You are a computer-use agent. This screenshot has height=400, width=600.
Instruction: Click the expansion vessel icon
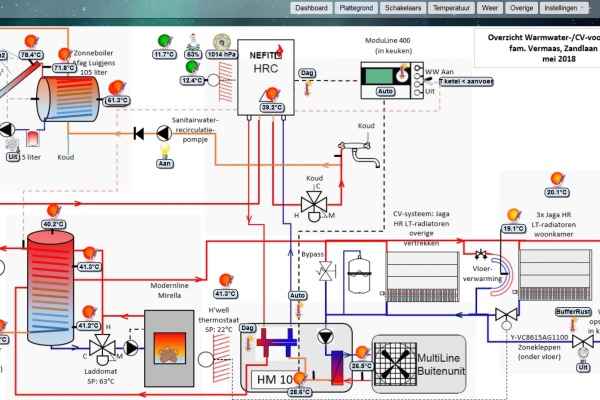(x=359, y=276)
